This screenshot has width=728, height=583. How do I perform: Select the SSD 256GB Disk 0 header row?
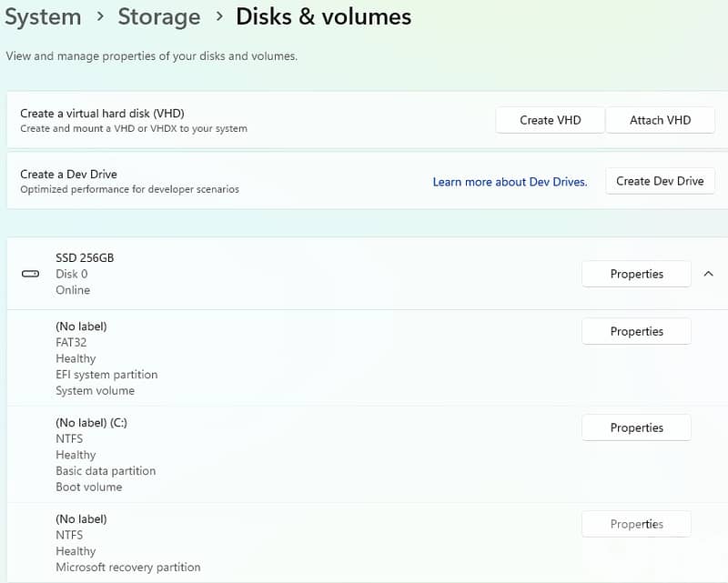click(x=273, y=274)
